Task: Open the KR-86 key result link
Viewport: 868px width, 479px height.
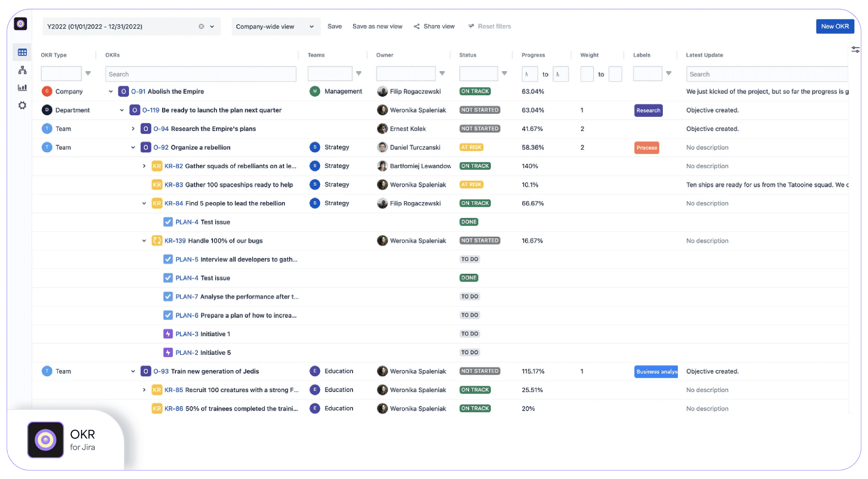Action: (x=174, y=409)
